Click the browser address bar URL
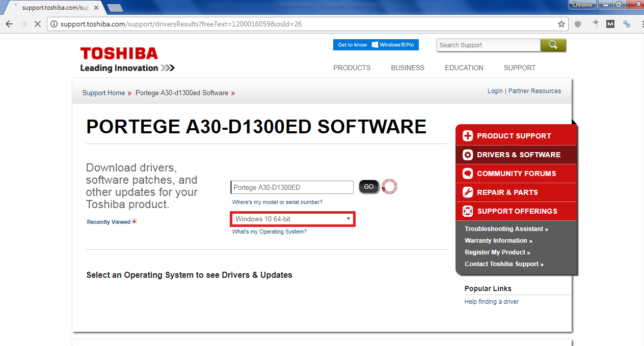The image size is (644, 346). point(181,24)
